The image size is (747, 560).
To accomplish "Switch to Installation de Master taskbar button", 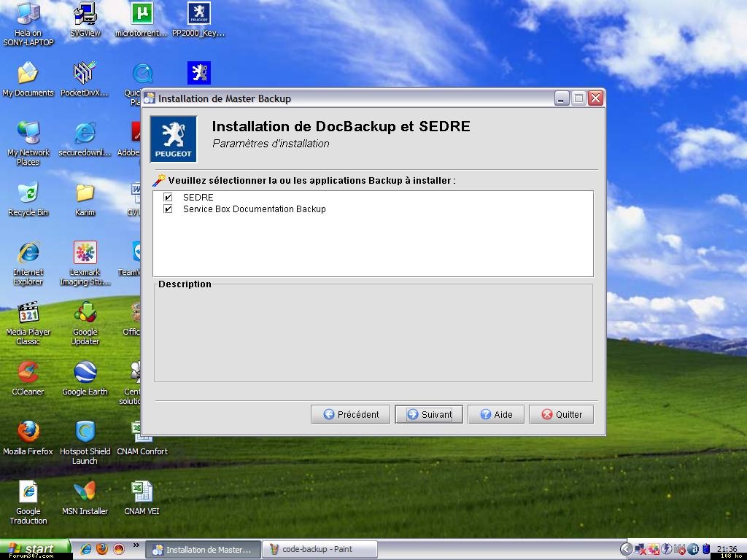I will tap(203, 550).
